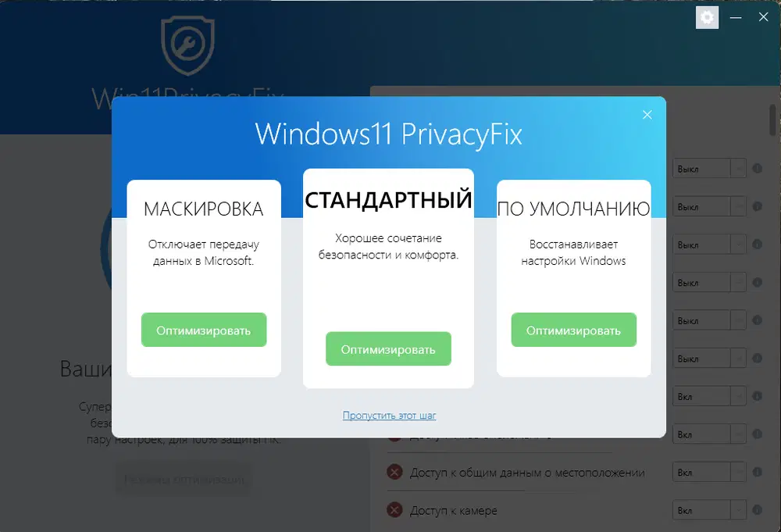Close the Windows11 PrivacyFix dialog

pos(647,115)
